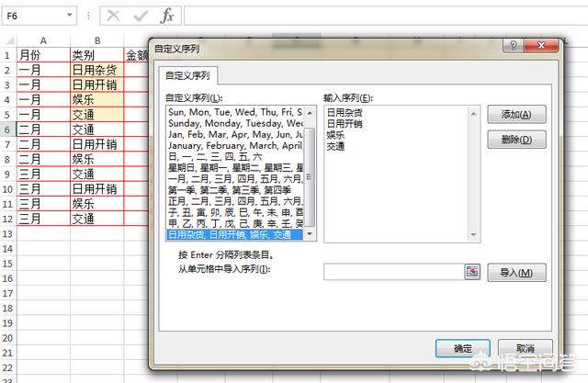The image size is (588, 383).
Task: Select column B header
Action: point(97,40)
